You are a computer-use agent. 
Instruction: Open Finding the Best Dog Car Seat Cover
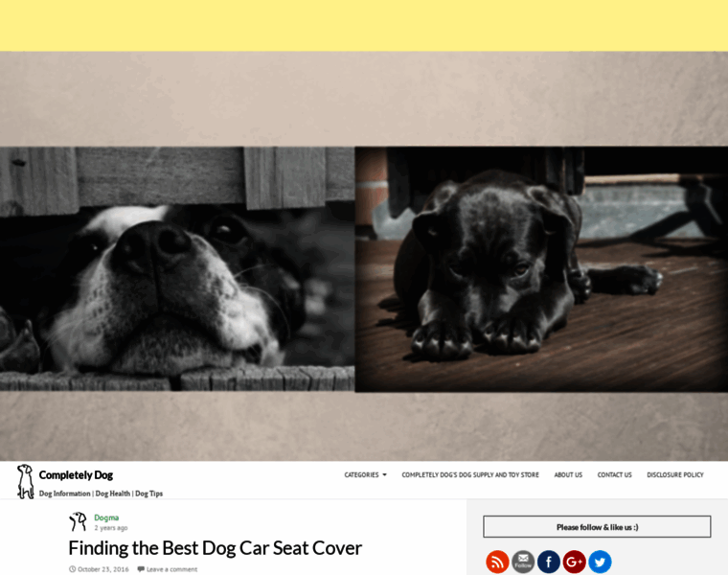[x=215, y=548]
